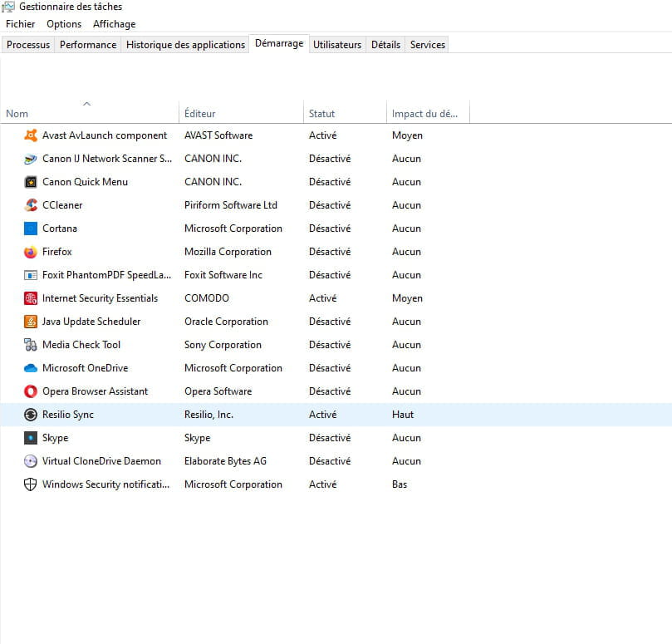
Task: Open the Affichage menu
Action: click(114, 24)
